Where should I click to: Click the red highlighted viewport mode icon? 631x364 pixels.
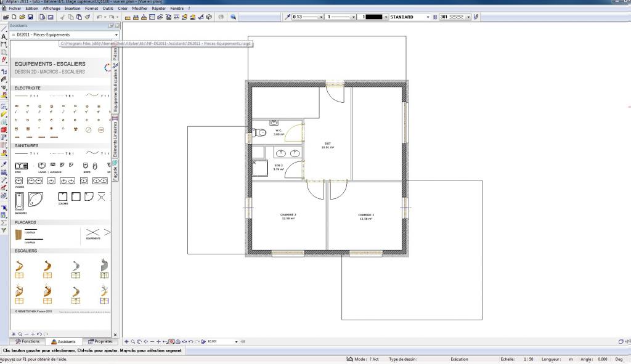(x=171, y=341)
